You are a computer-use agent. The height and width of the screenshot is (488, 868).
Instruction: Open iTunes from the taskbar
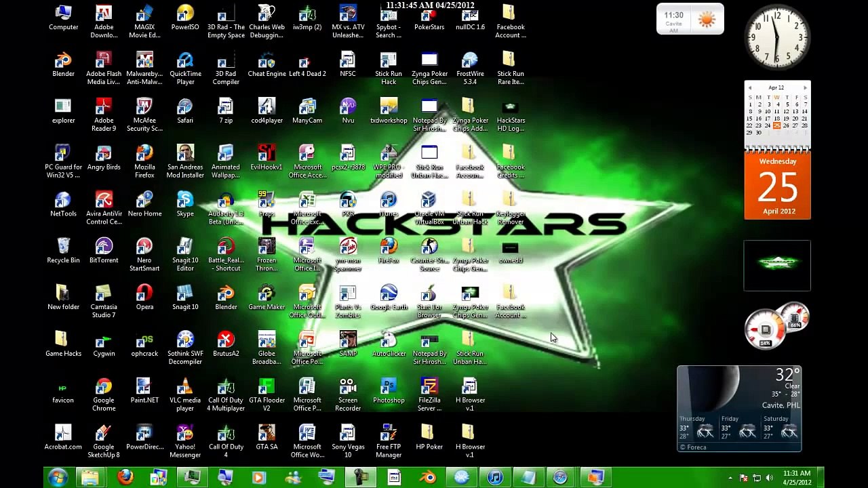(495, 478)
